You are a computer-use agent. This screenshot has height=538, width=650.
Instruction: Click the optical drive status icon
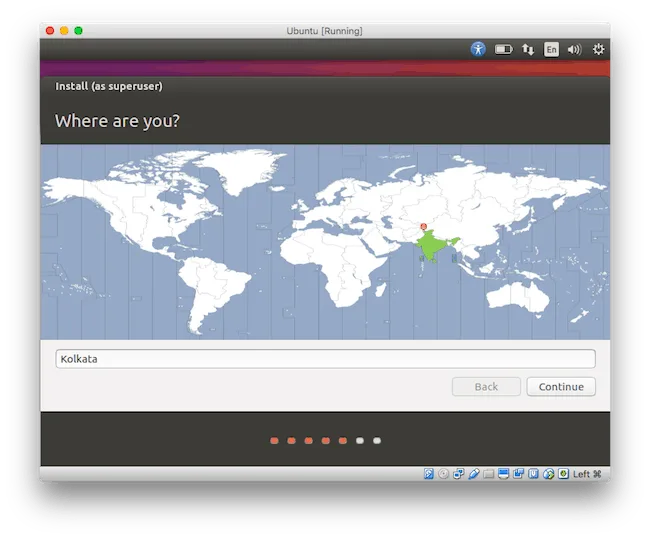click(444, 474)
